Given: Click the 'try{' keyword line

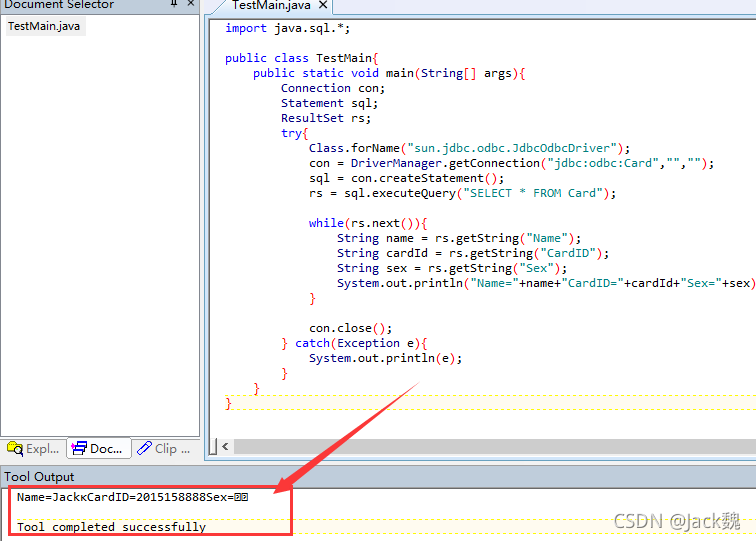Looking at the screenshot, I should [x=294, y=133].
